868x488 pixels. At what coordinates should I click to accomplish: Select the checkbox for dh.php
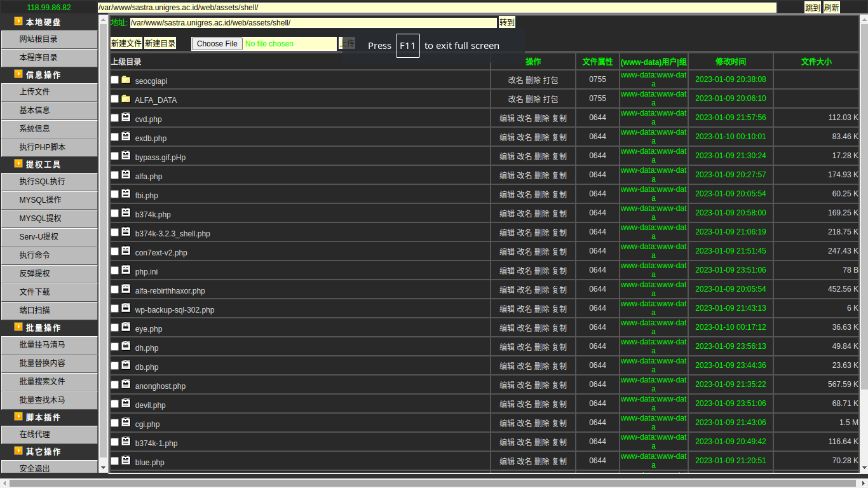click(115, 347)
